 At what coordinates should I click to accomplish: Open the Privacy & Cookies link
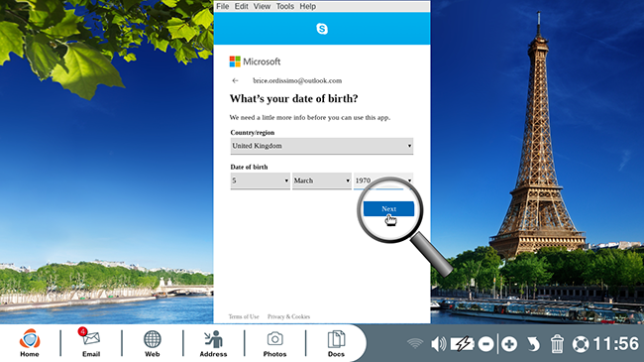click(288, 316)
